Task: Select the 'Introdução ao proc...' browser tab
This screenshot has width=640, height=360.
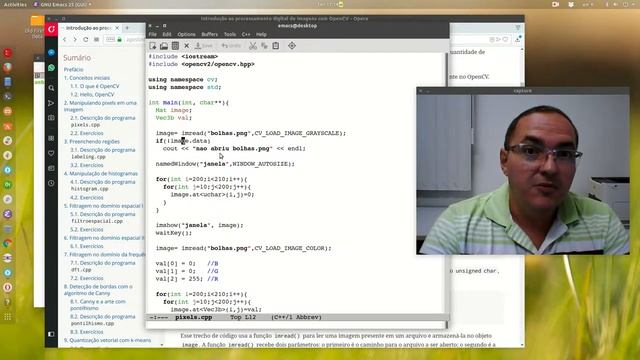Action: click(89, 28)
